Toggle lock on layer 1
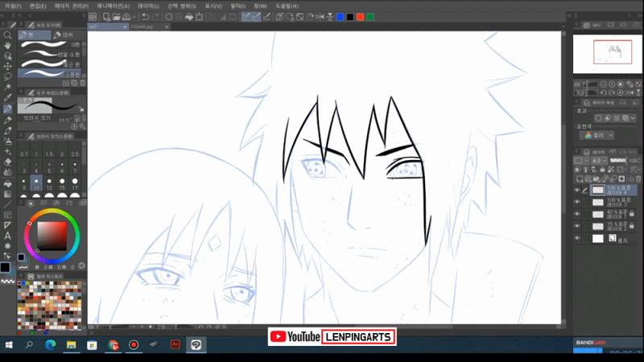Image resolution: width=644 pixels, height=362 pixels. point(632,214)
